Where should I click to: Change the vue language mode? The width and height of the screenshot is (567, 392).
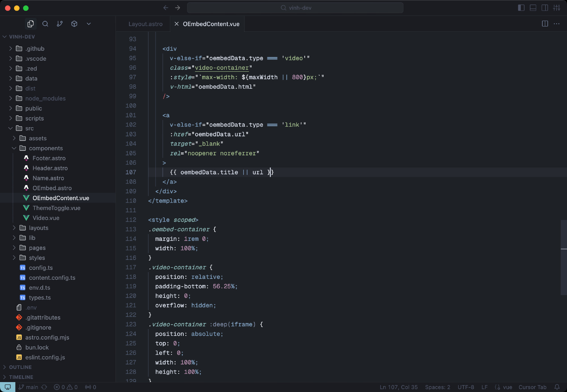click(x=507, y=387)
